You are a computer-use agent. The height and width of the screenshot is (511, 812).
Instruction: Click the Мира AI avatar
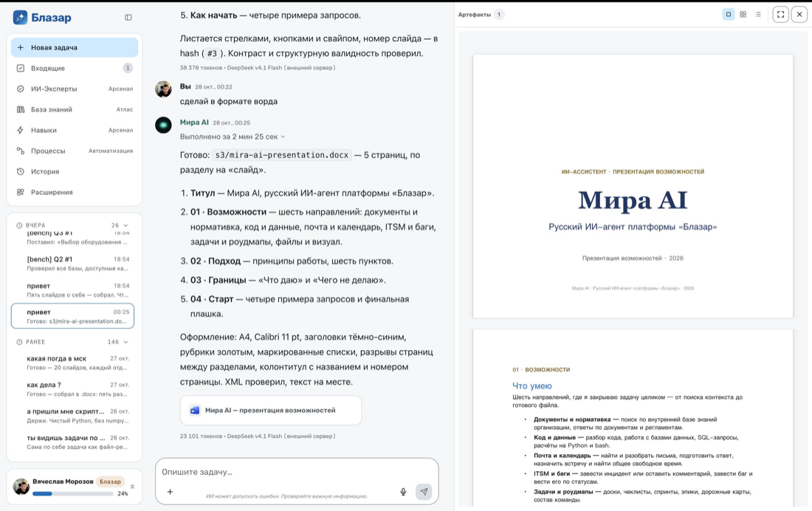pos(163,125)
